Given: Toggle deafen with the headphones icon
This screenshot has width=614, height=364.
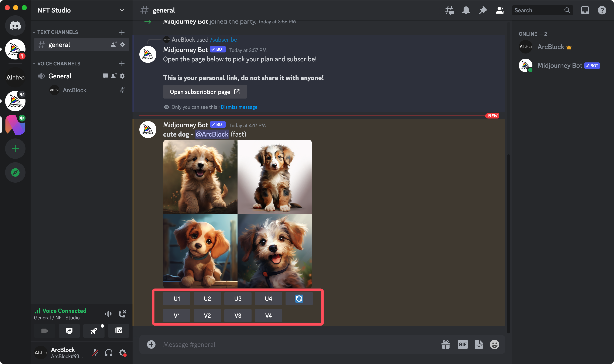Looking at the screenshot, I should coord(109,353).
